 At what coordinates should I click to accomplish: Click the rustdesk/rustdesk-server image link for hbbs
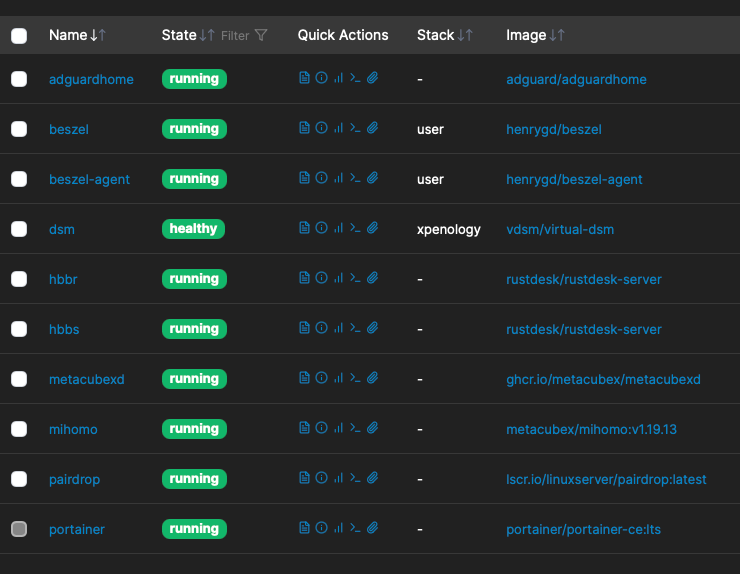tap(584, 329)
